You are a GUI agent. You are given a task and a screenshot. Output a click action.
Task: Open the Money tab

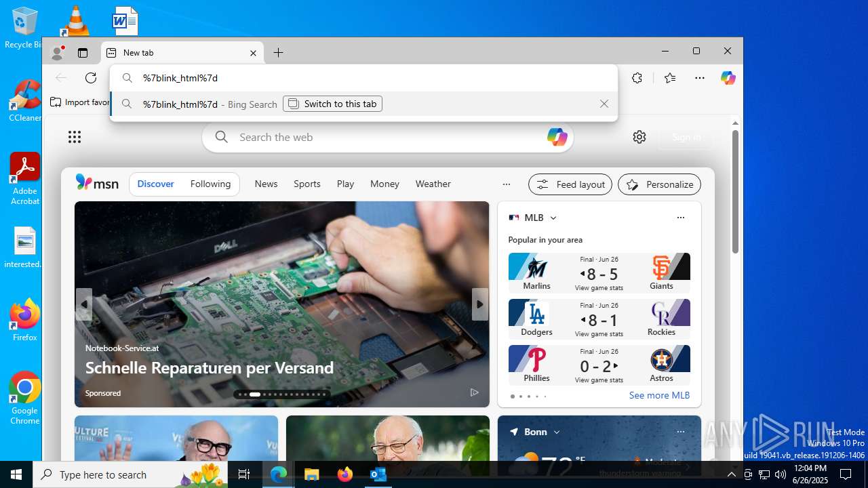coord(384,184)
